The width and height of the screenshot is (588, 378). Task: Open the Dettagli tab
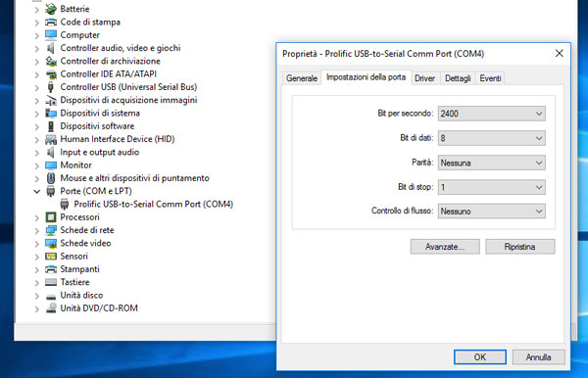[458, 78]
